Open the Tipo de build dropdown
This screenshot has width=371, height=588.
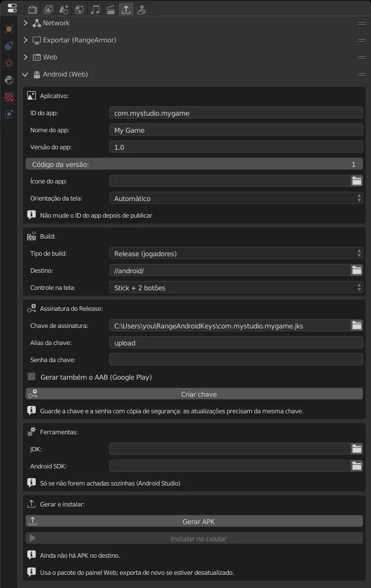tap(236, 253)
